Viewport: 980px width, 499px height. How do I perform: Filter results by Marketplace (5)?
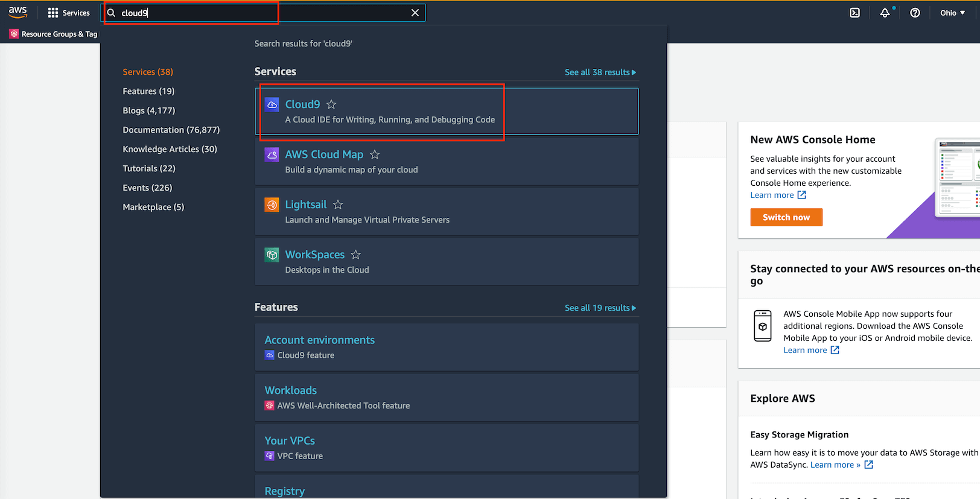point(153,207)
